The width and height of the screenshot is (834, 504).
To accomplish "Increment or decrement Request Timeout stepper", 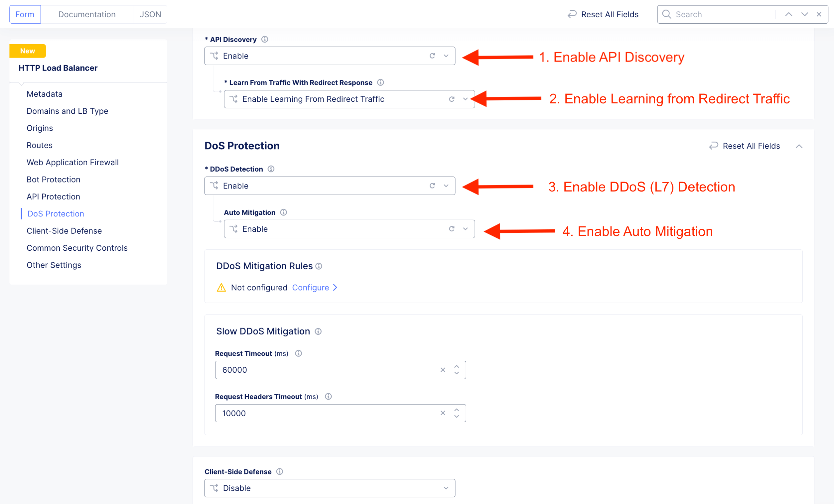I will pyautogui.click(x=457, y=367).
